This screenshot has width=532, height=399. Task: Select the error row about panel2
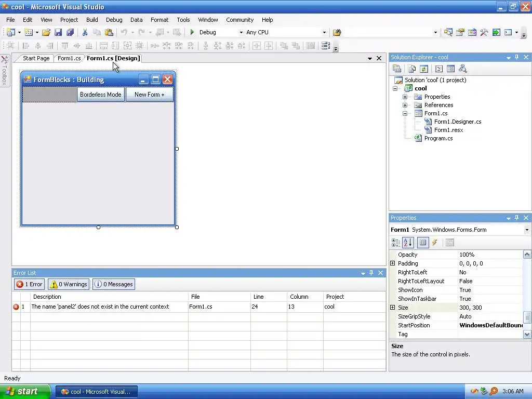(x=199, y=307)
